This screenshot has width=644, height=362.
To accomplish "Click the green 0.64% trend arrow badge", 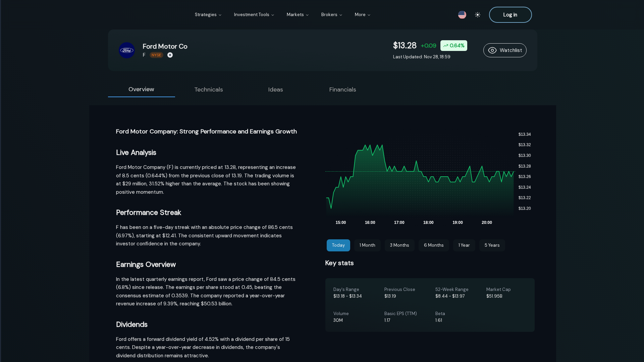I will (x=453, y=46).
